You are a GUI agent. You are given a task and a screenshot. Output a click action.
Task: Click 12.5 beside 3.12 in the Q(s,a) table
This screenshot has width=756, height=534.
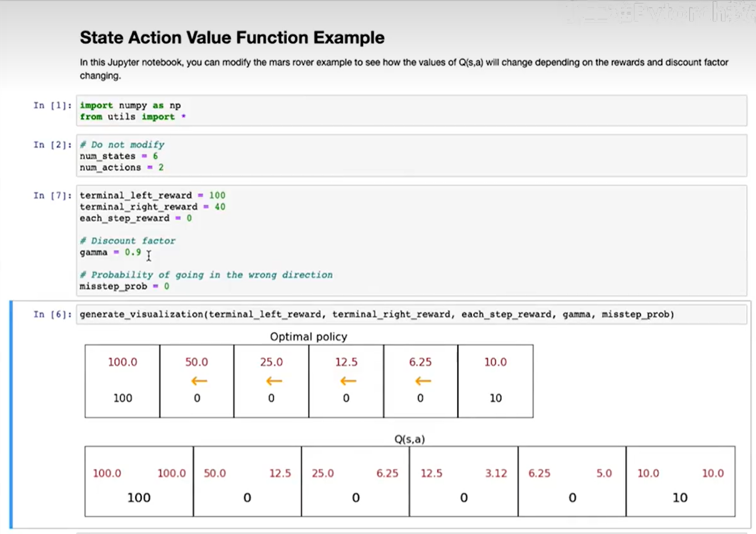coord(432,473)
